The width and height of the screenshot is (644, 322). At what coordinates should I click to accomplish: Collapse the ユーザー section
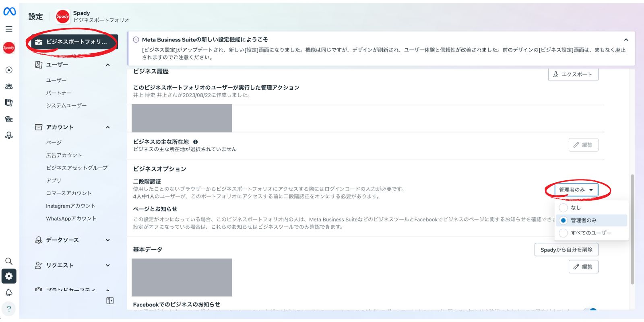(108, 65)
